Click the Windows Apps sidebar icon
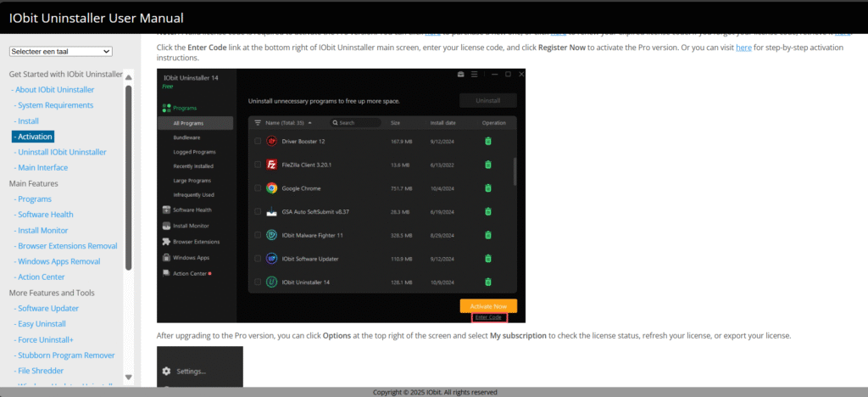 tap(167, 258)
